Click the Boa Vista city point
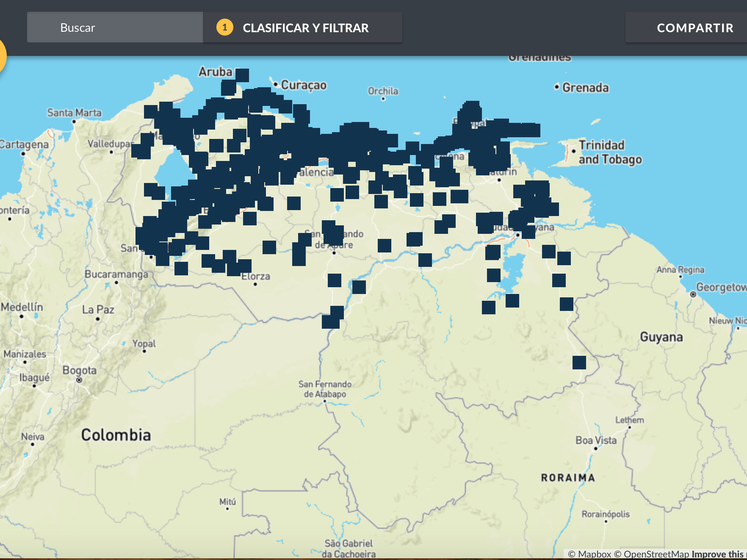This screenshot has height=560, width=747. [595, 448]
